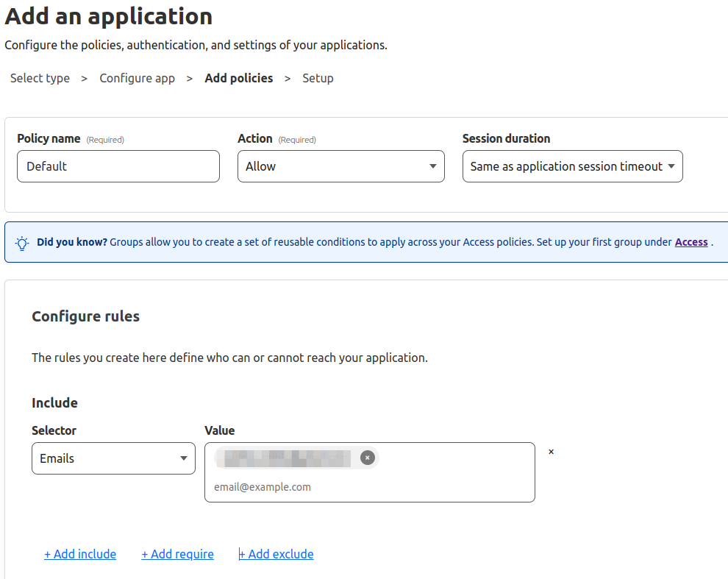728x579 pixels.
Task: Click the Add exclude link
Action: [276, 554]
